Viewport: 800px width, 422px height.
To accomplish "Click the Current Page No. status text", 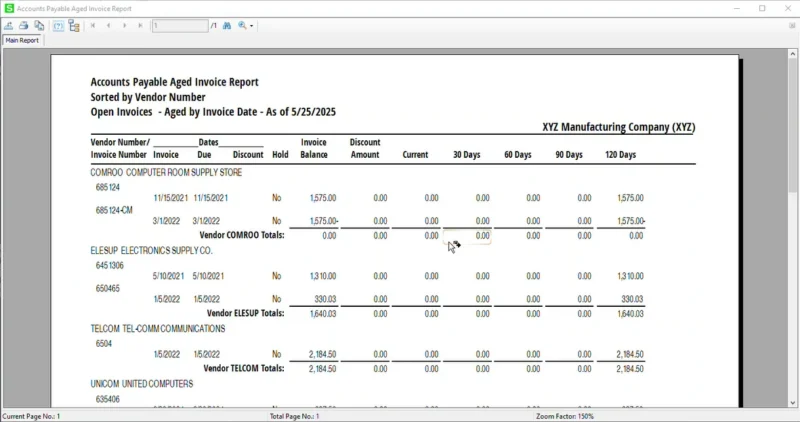I will pos(31,416).
